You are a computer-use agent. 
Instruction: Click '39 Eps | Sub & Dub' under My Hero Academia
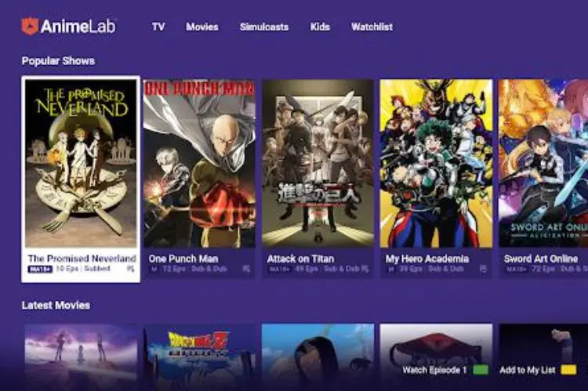coord(431,269)
